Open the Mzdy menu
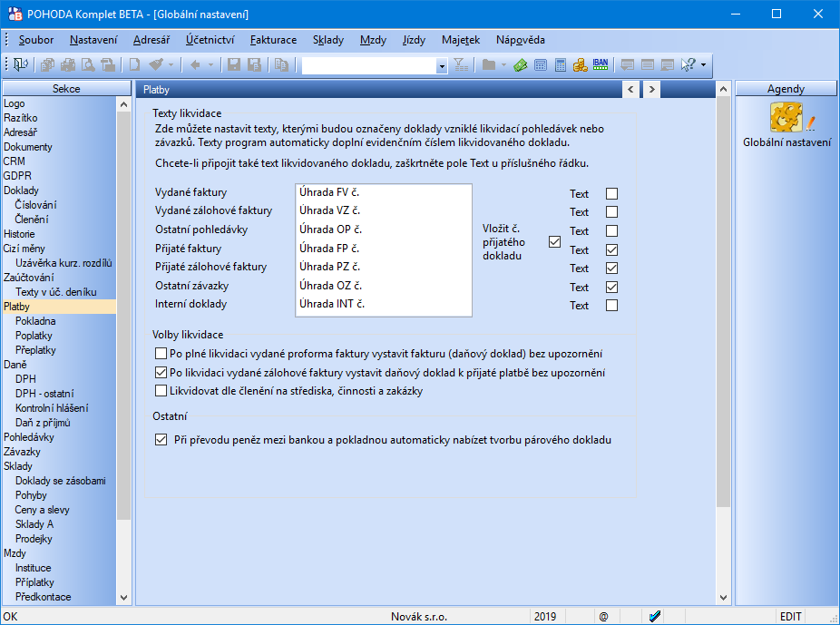The height and width of the screenshot is (625, 840). (373, 40)
